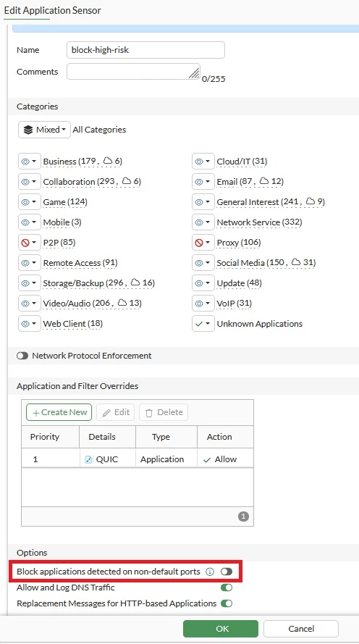Click the cloud icon beside General Interest
Viewport: 359px width, 644px height.
[311, 201]
